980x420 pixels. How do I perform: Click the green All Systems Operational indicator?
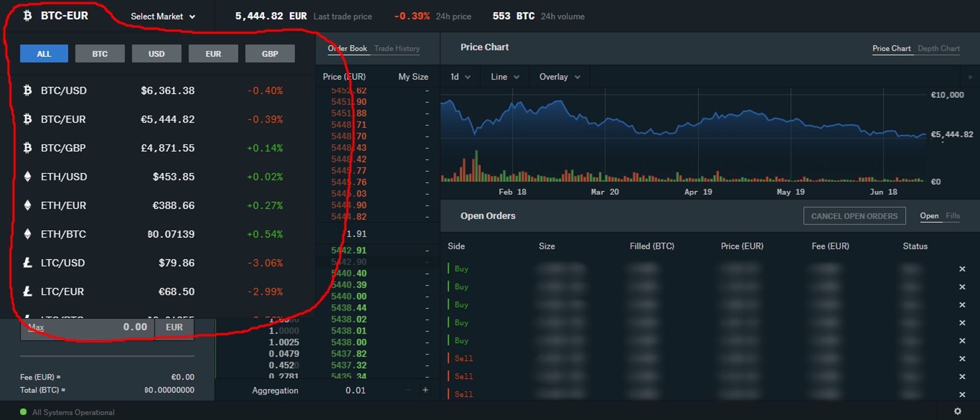click(23, 412)
